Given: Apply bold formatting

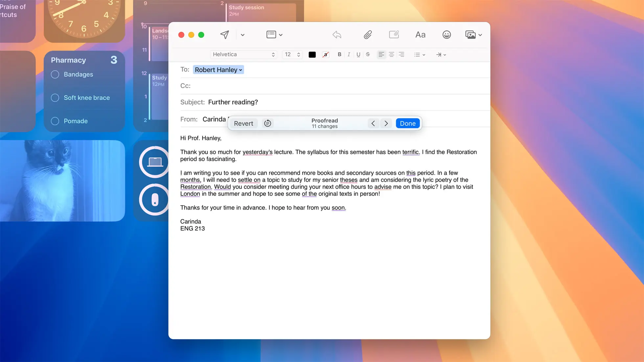Looking at the screenshot, I should [x=339, y=55].
